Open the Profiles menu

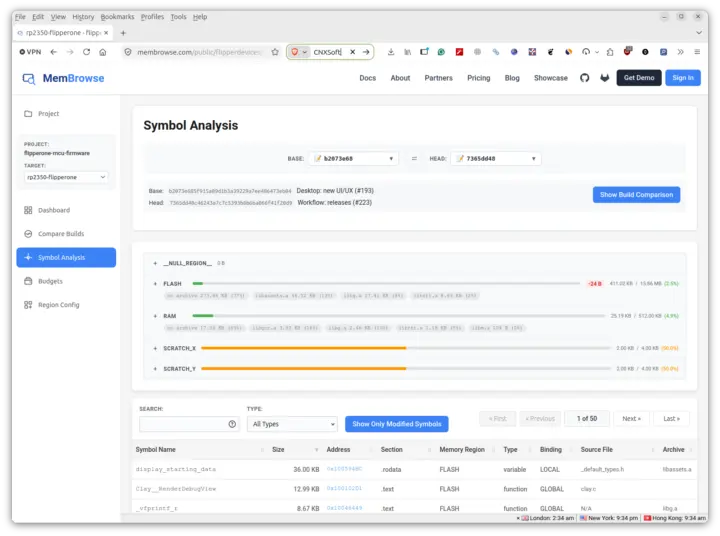click(x=152, y=17)
